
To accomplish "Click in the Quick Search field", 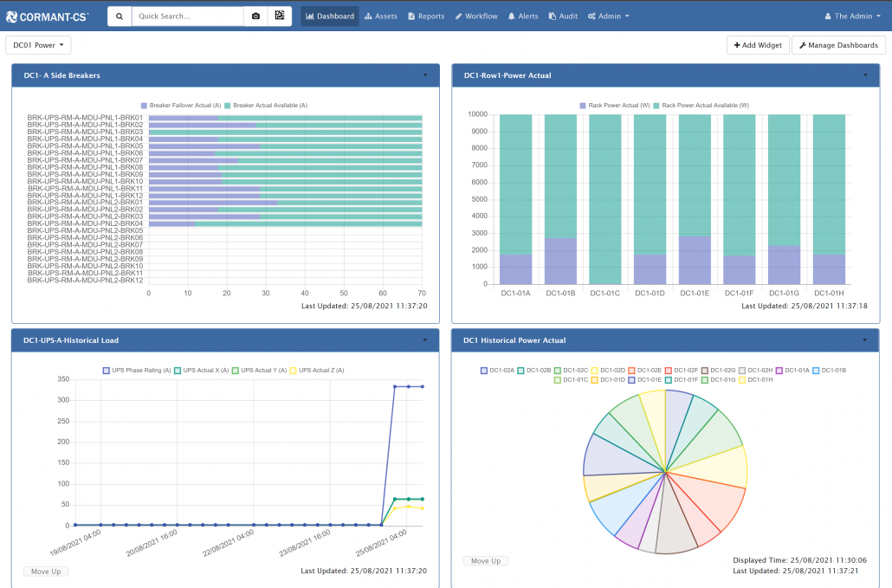I will tap(187, 16).
